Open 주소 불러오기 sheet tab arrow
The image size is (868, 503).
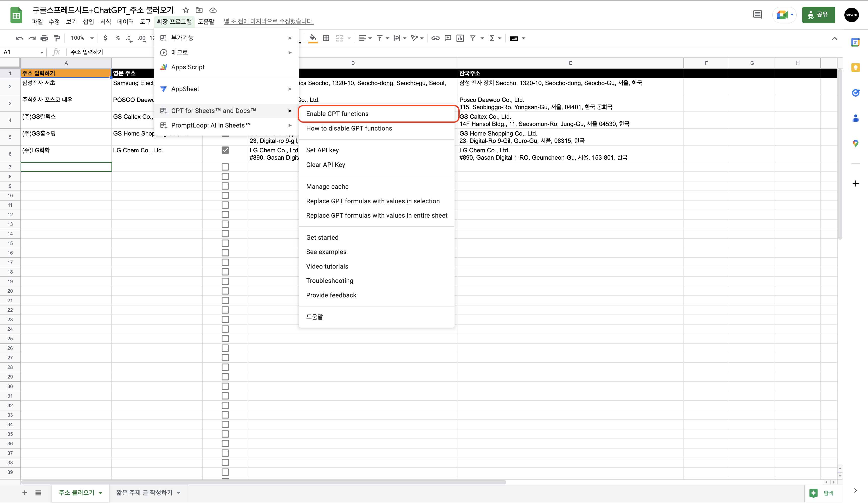click(100, 493)
